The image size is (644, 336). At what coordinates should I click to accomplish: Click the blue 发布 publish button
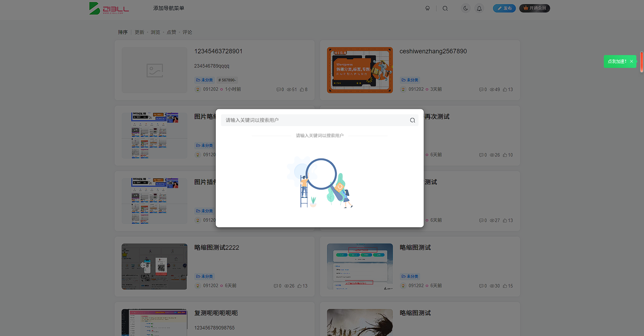pos(504,8)
